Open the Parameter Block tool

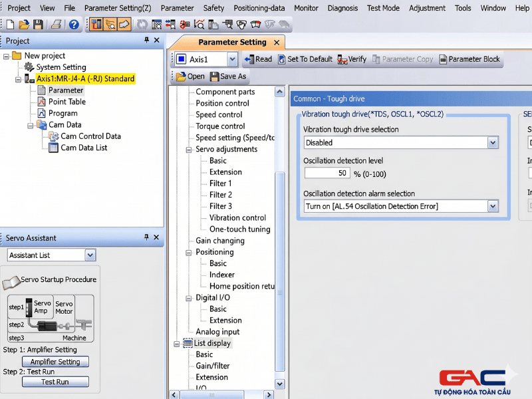pyautogui.click(x=469, y=59)
